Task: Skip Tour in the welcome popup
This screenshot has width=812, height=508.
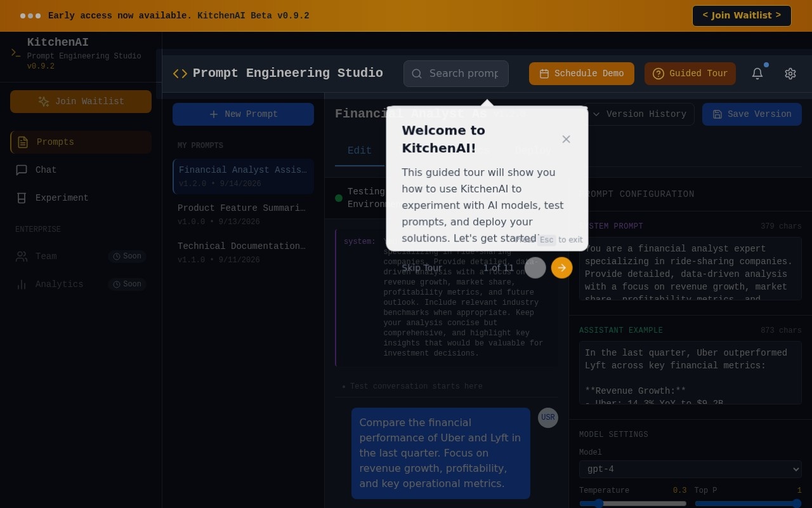Action: (x=422, y=268)
